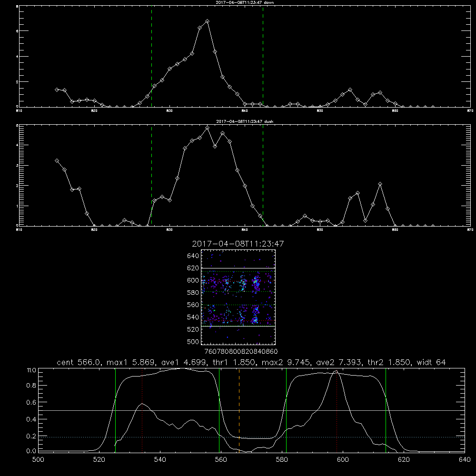The width and height of the screenshot is (476, 476).
Task: Click the '560' y-axis label on image map
Action: click(193, 305)
